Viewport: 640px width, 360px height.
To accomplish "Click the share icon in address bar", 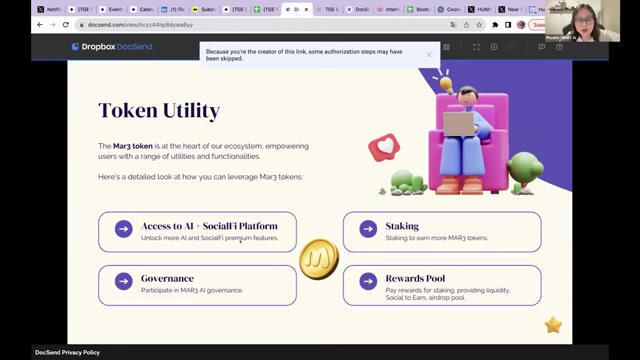I will pos(466,25).
